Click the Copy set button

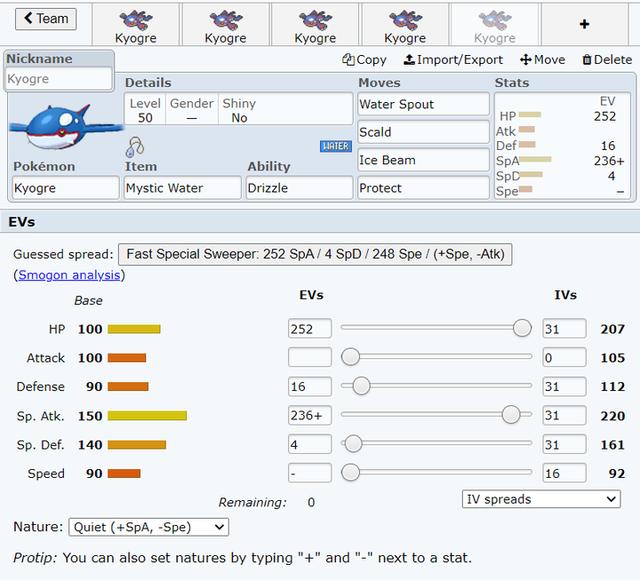364,60
